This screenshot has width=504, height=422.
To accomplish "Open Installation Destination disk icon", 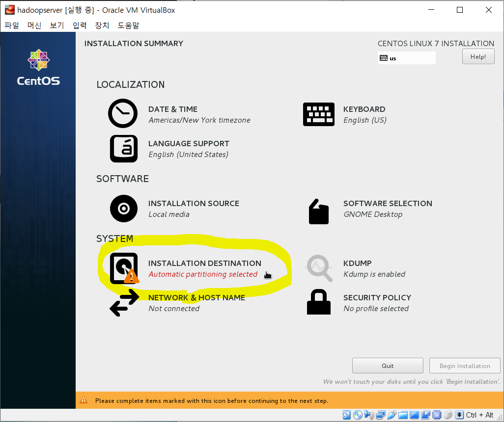I will pos(124,268).
